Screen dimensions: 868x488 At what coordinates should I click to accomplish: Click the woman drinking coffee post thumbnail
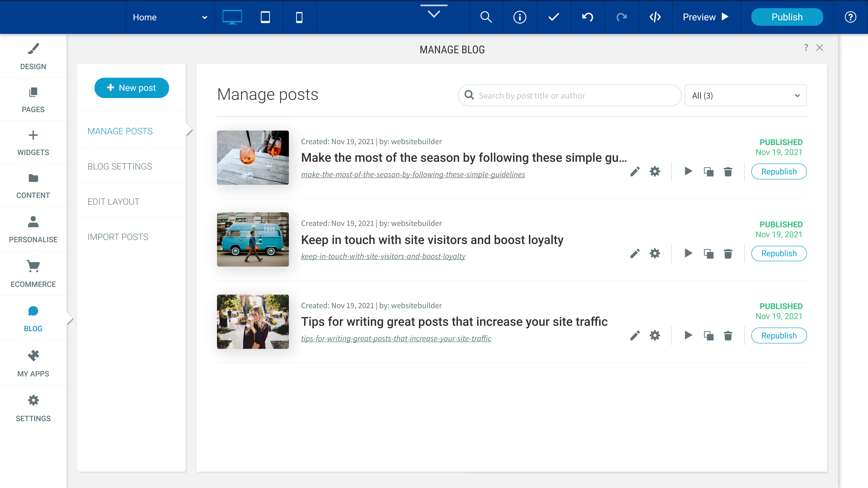tap(253, 322)
